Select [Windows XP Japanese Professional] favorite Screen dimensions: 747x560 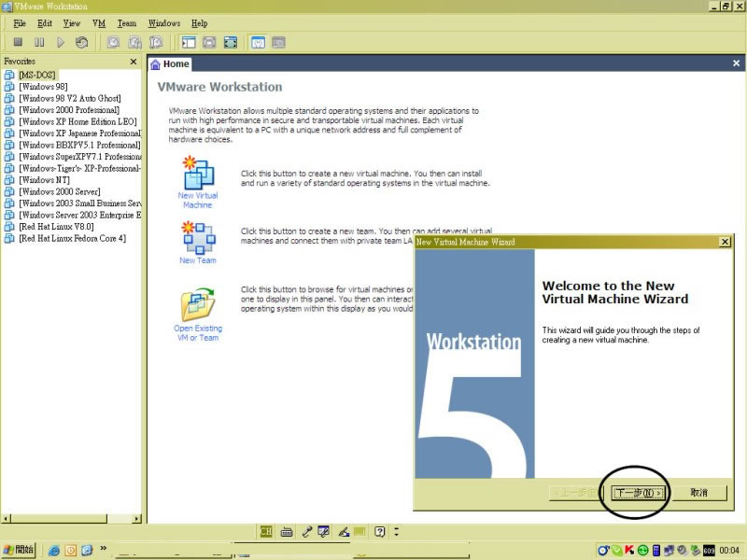(79, 133)
